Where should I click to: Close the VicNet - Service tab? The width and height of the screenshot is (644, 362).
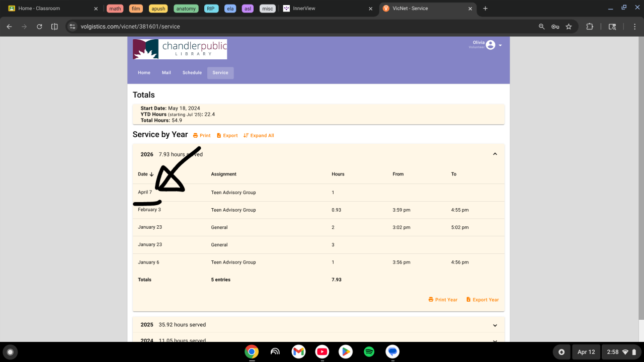(x=470, y=9)
